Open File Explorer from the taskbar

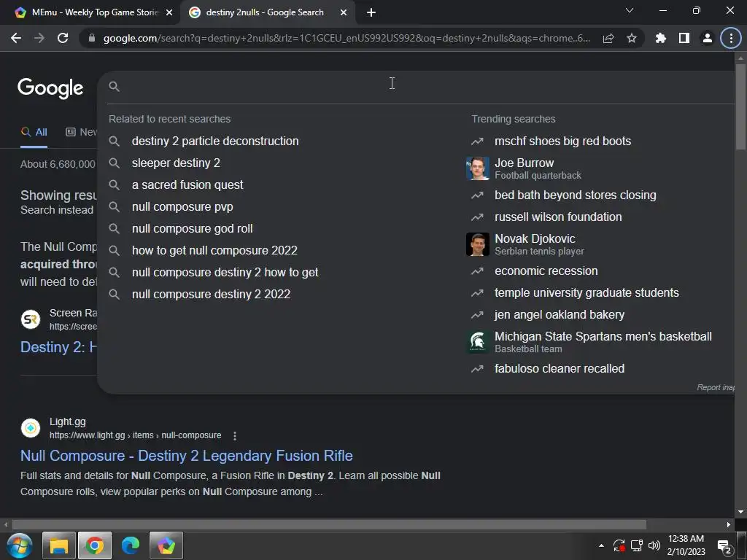point(59,545)
